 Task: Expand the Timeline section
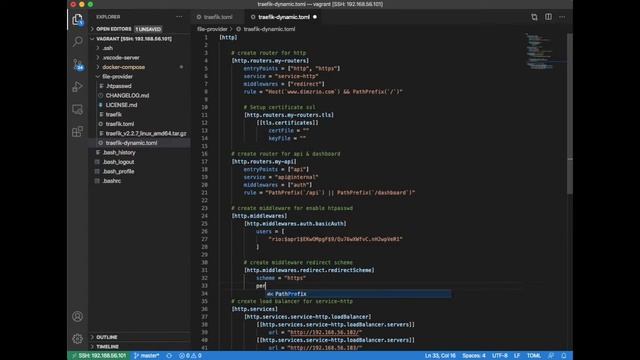pyautogui.click(x=140, y=347)
